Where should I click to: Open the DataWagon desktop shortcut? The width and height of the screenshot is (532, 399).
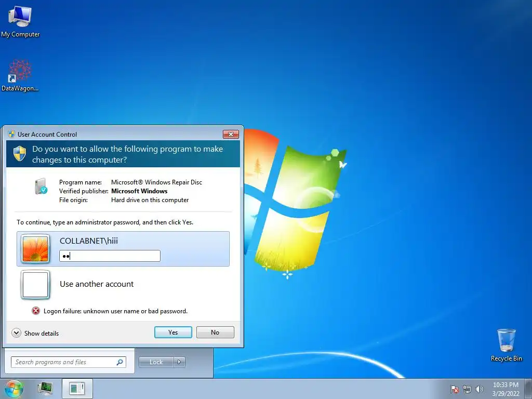(20, 75)
